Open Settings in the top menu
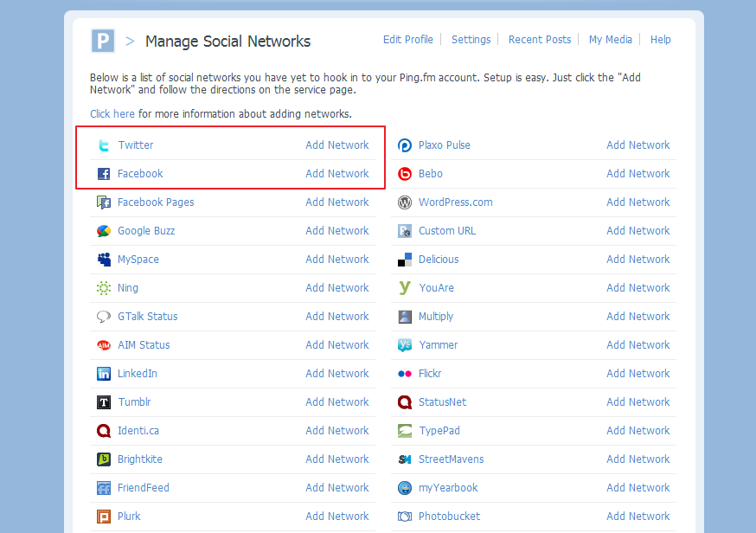 pyautogui.click(x=471, y=40)
